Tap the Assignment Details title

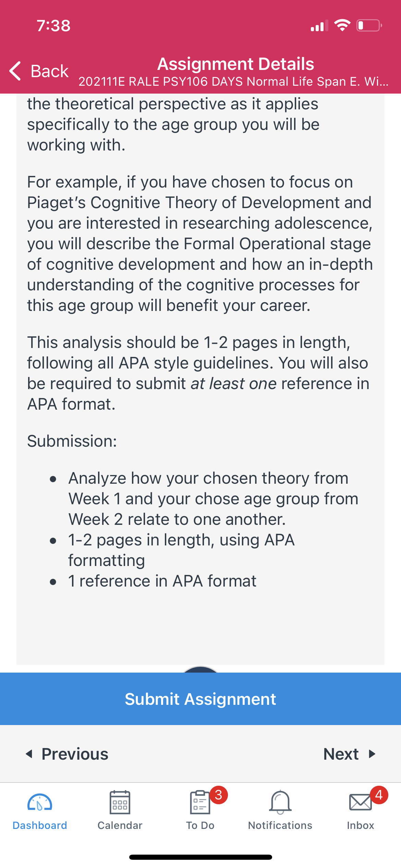coord(236,64)
